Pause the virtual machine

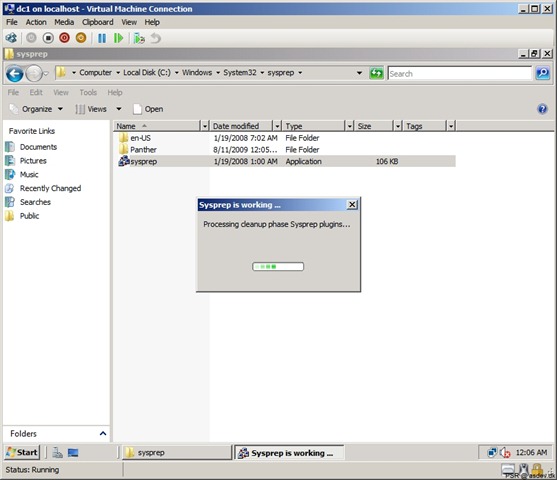pos(102,38)
